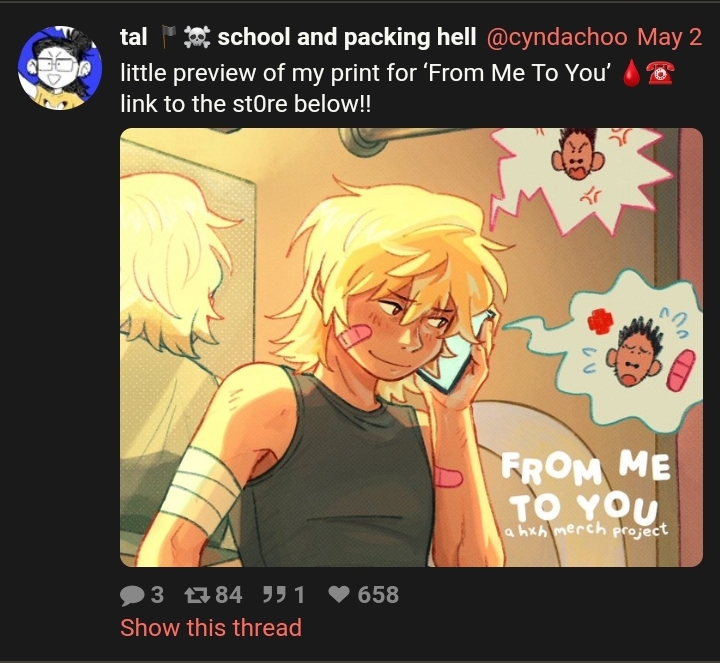Click the red telephone emoji
720x663 pixels.
point(660,73)
